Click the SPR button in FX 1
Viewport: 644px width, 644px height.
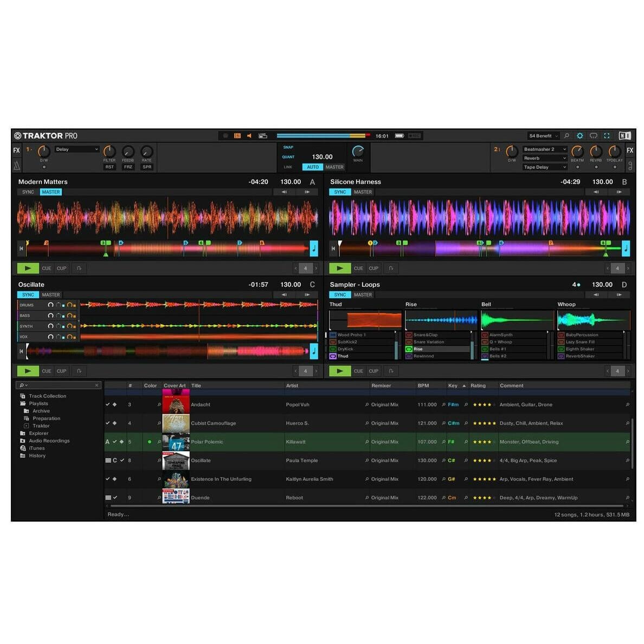pos(147,167)
